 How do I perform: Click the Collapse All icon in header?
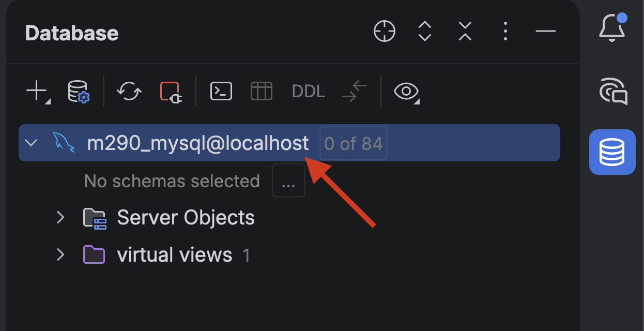point(465,32)
